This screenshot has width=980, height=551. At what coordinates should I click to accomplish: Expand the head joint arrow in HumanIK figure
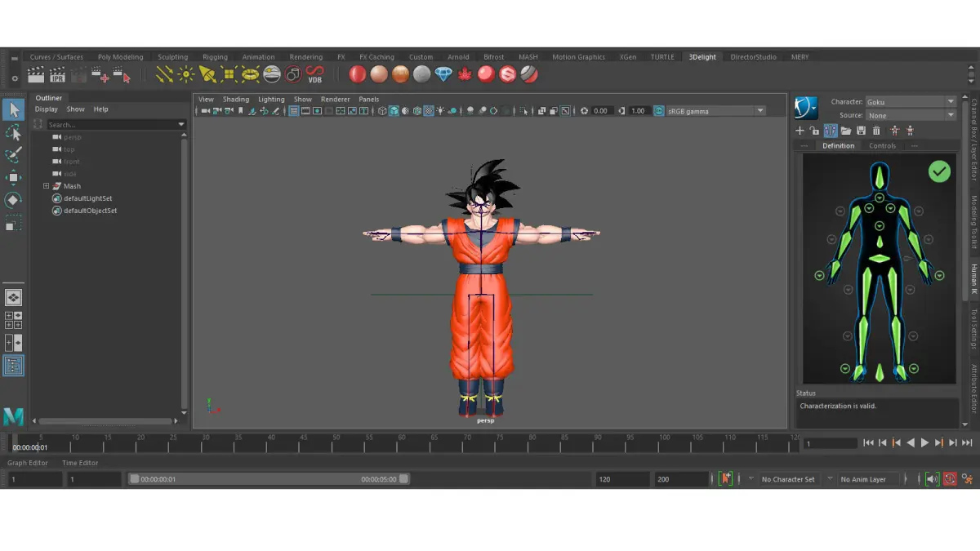point(880,198)
